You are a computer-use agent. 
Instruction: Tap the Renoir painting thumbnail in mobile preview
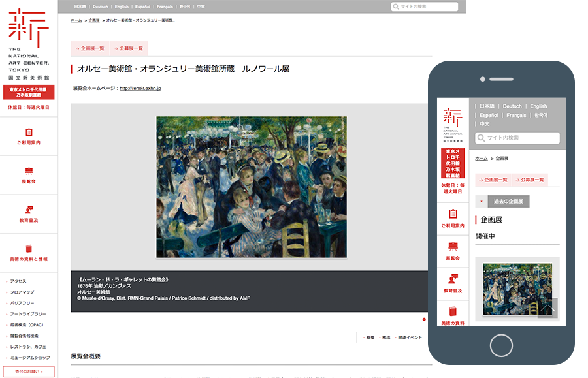tap(517, 289)
